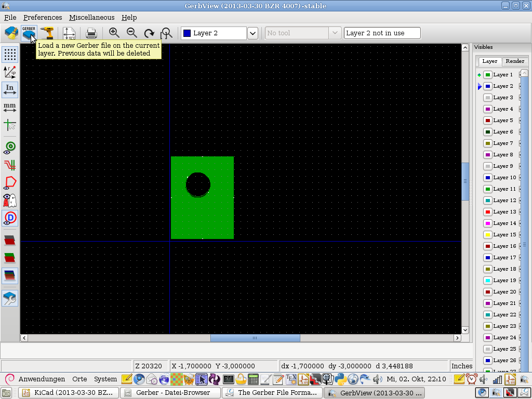Open the Help menu
532x399 pixels.
(129, 17)
